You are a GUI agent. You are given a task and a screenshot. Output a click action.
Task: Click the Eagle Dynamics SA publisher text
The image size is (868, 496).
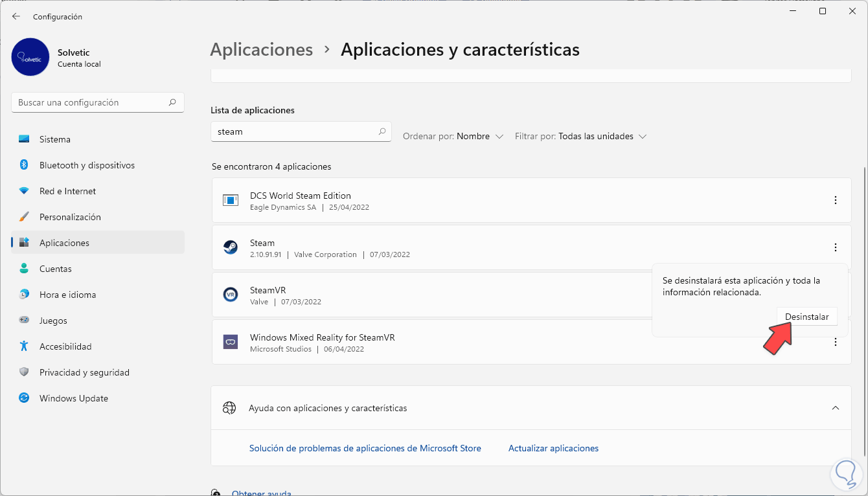[x=283, y=207]
